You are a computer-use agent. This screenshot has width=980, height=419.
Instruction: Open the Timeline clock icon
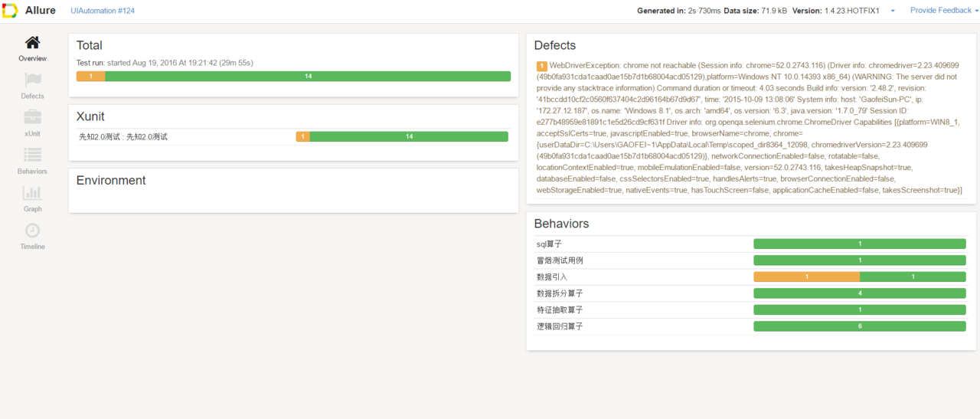(x=32, y=230)
